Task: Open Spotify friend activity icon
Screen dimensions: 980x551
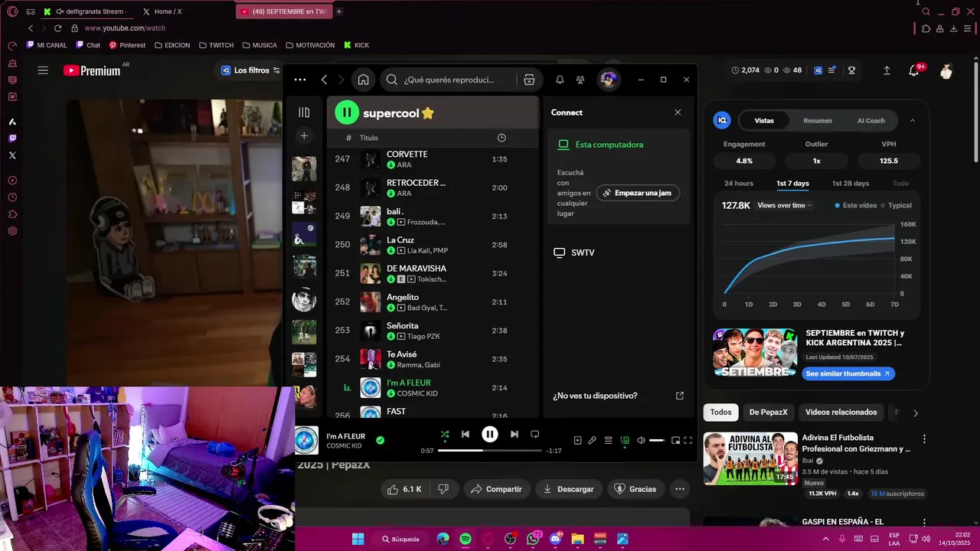Action: pyautogui.click(x=580, y=80)
